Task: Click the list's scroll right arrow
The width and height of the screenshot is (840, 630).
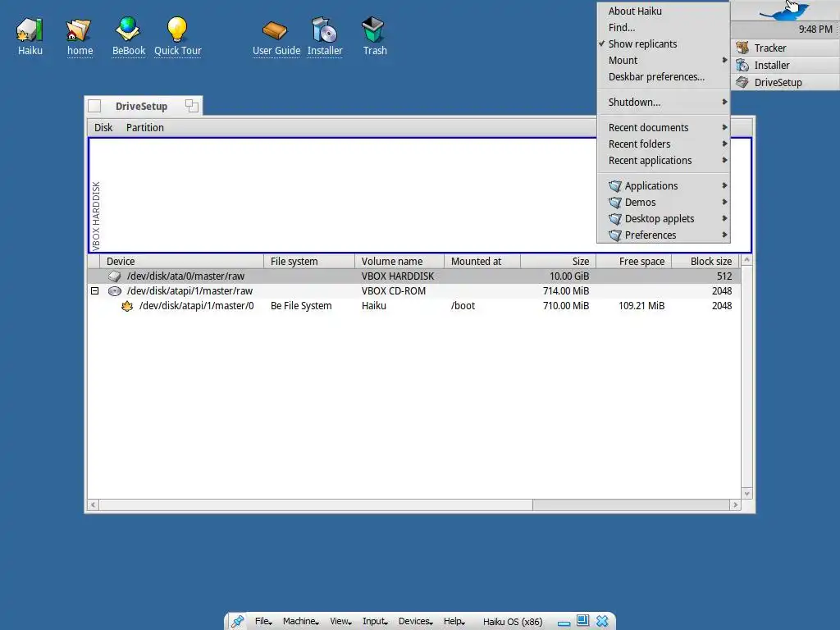Action: pos(735,505)
